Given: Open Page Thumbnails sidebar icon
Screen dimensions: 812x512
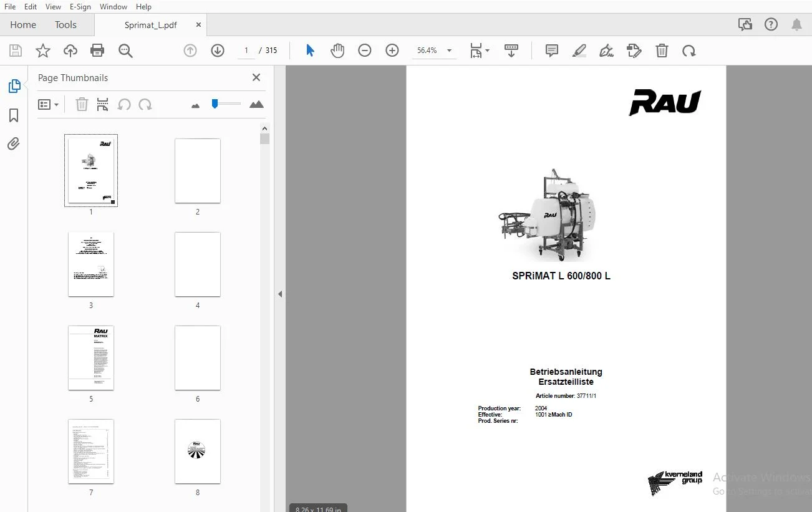Looking at the screenshot, I should tap(14, 86).
